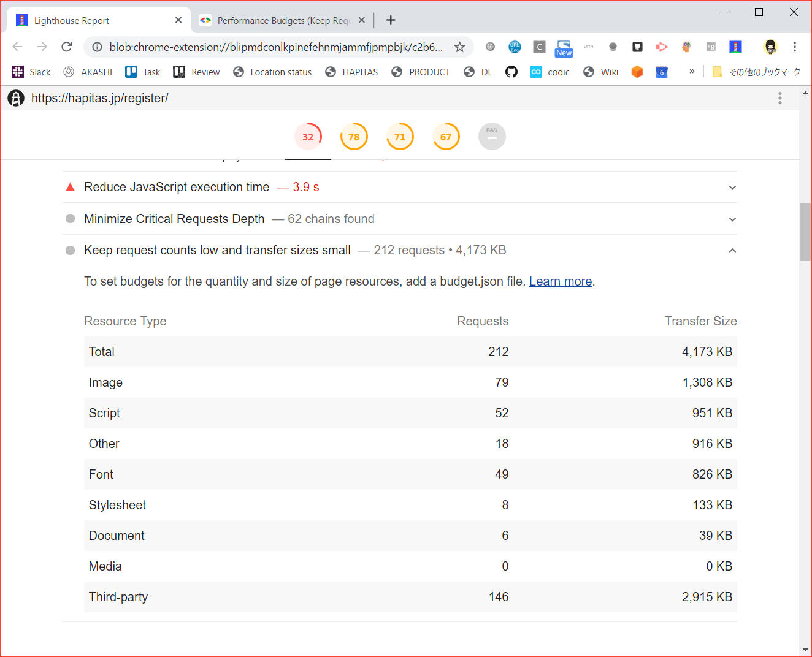Open a new browser tab
This screenshot has width=812, height=657.
pos(391,20)
